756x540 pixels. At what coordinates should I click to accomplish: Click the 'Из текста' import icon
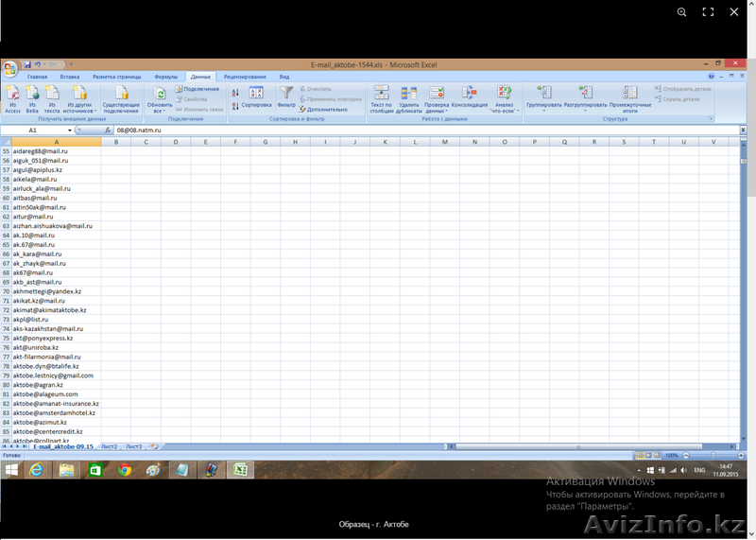pyautogui.click(x=52, y=98)
